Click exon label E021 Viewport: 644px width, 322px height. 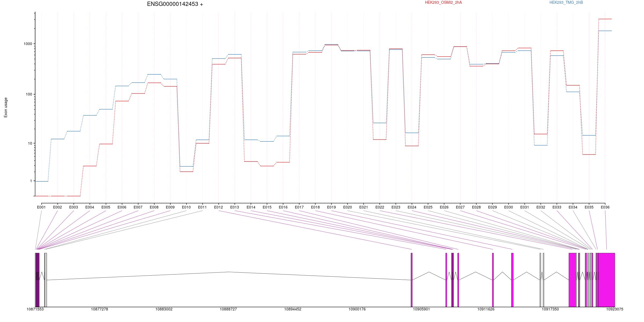(x=364, y=207)
